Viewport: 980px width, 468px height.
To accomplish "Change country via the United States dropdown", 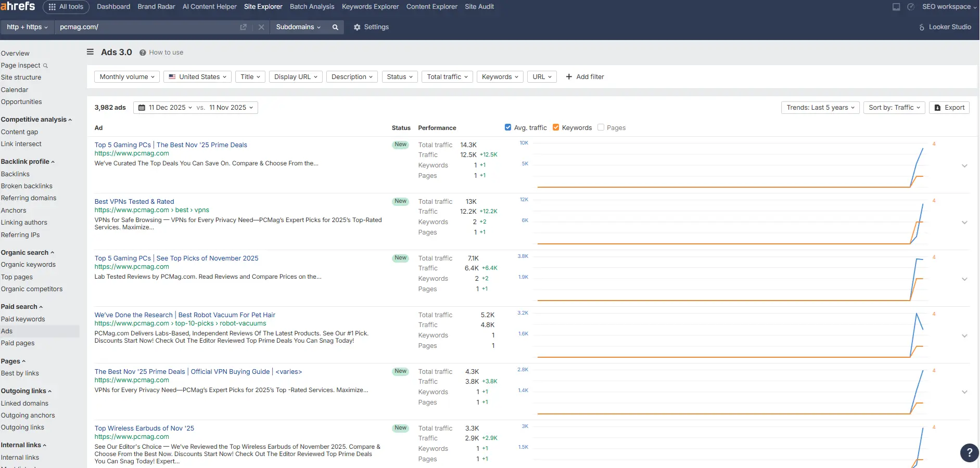I will [197, 76].
